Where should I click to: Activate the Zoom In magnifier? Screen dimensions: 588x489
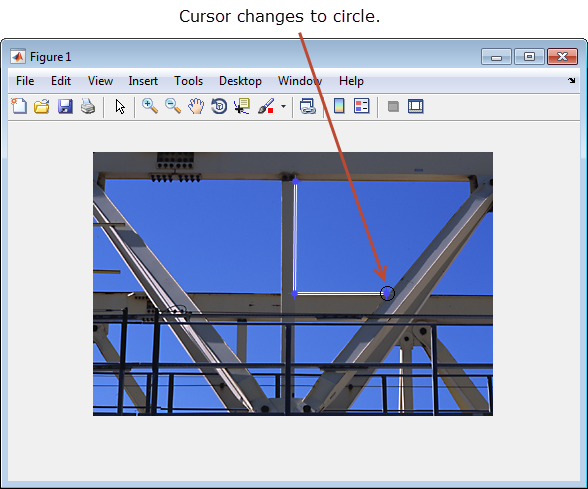[x=150, y=106]
